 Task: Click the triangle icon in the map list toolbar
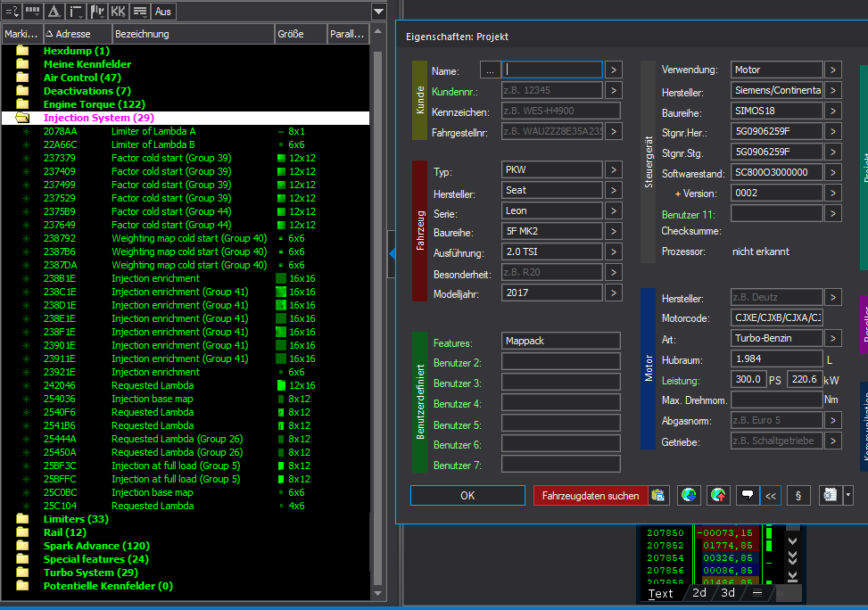(54, 12)
